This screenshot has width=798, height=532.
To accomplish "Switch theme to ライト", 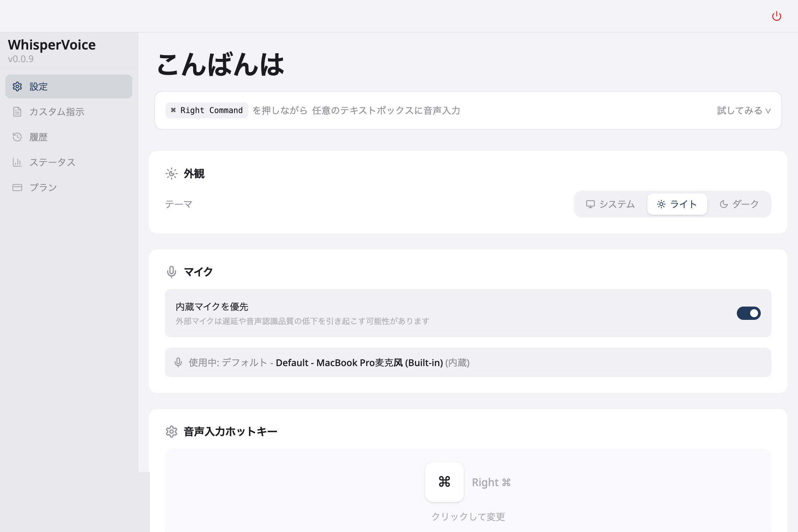I will coord(677,204).
